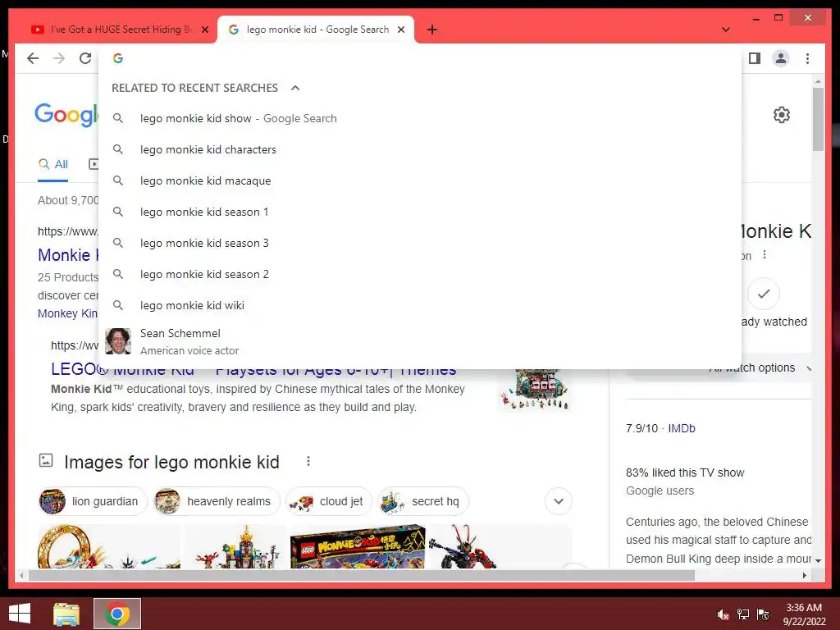Filter images by secret hq chip

click(423, 501)
